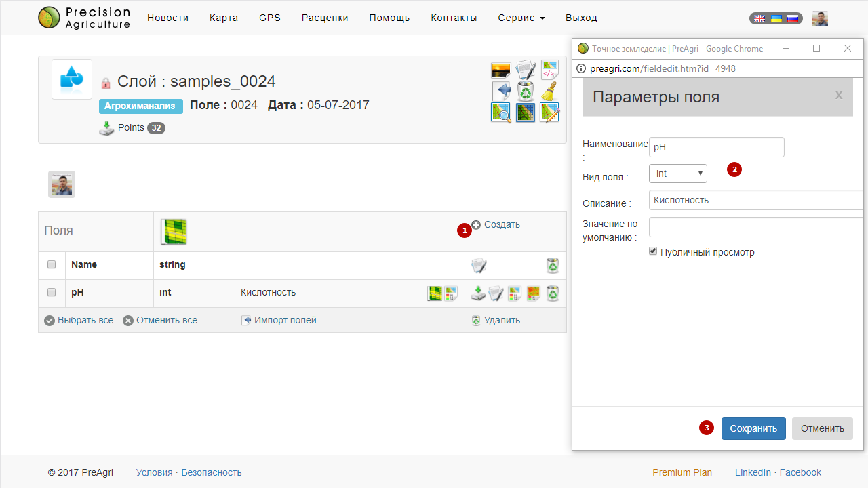Click the edit icon in the Name row
868x488 pixels.
pos(479,266)
